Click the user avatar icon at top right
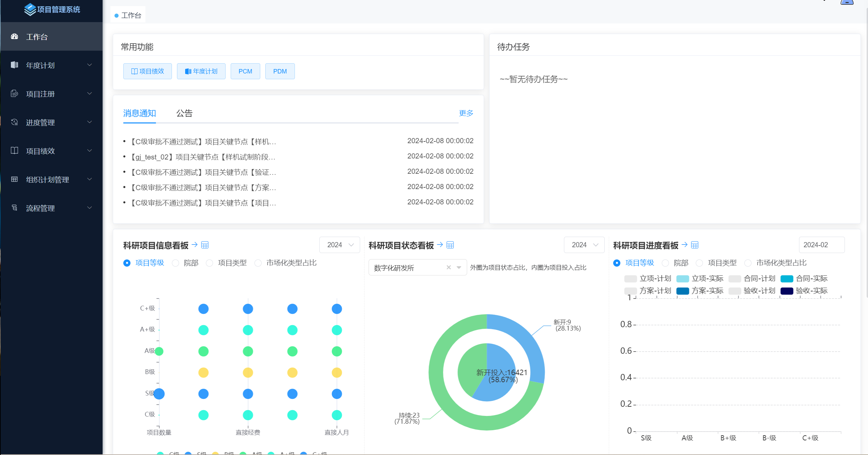868x455 pixels. pos(847,2)
